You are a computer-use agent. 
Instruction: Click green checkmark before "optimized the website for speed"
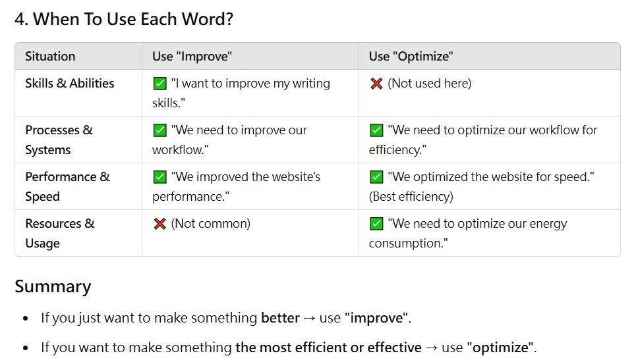tap(376, 177)
